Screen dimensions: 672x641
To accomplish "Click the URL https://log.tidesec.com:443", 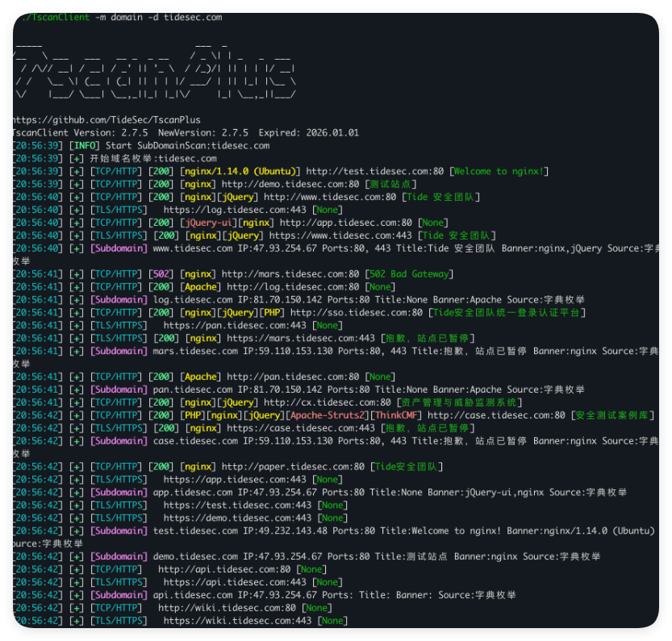I will coord(235,210).
